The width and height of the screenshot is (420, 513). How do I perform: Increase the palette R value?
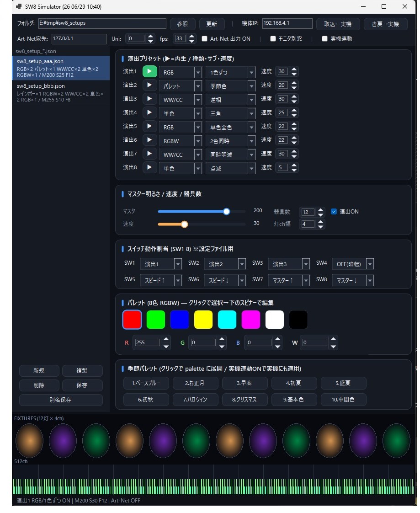click(166, 339)
